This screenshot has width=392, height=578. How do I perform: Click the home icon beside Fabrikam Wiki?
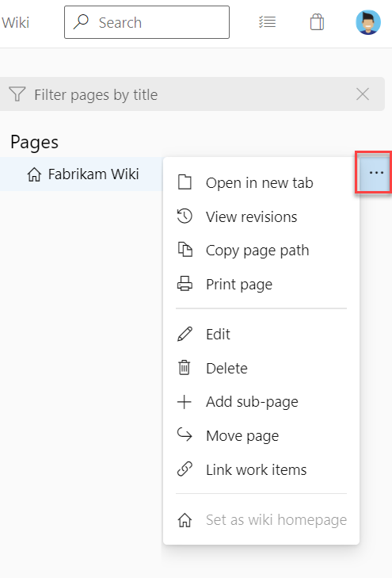tap(34, 174)
